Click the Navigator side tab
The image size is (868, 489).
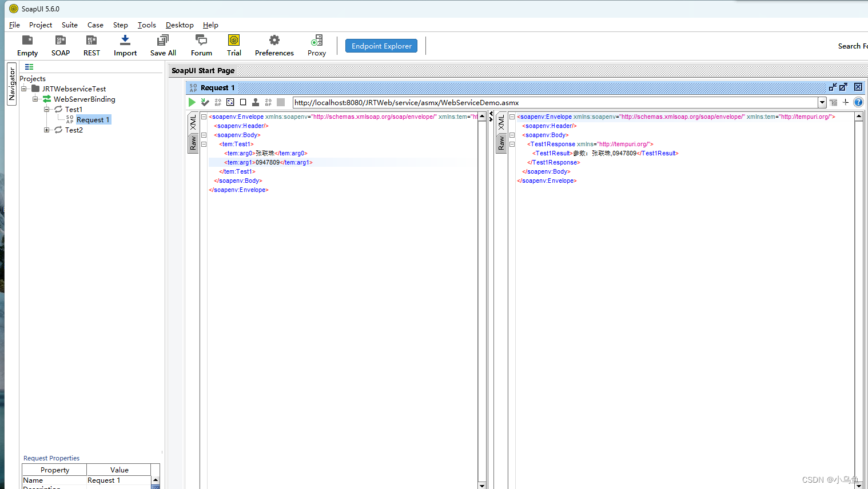11,84
